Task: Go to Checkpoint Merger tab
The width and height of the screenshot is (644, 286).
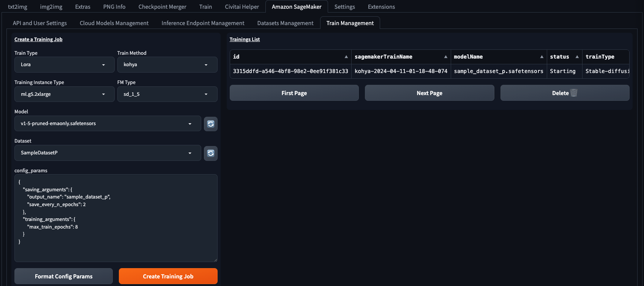Action: click(163, 7)
